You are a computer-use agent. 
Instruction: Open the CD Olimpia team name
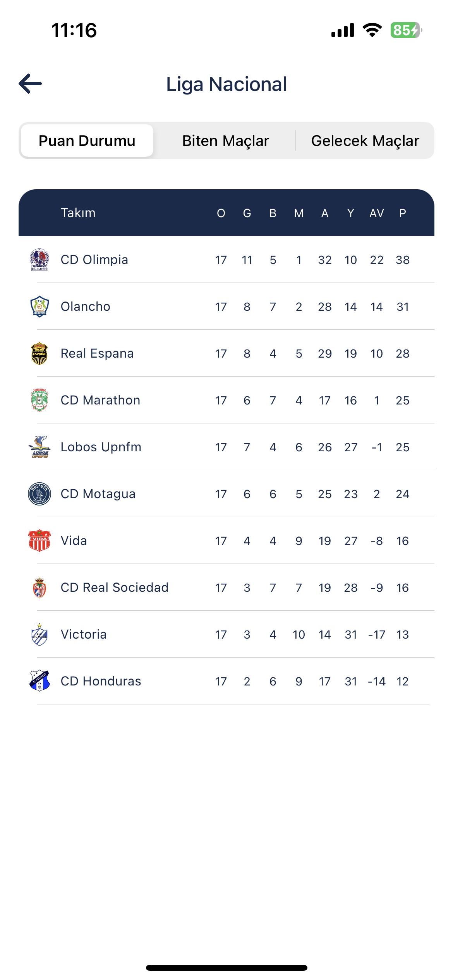pyautogui.click(x=94, y=260)
